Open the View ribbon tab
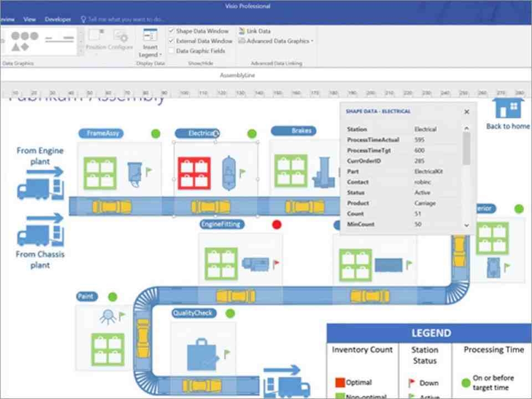The width and height of the screenshot is (532, 399). tap(29, 19)
